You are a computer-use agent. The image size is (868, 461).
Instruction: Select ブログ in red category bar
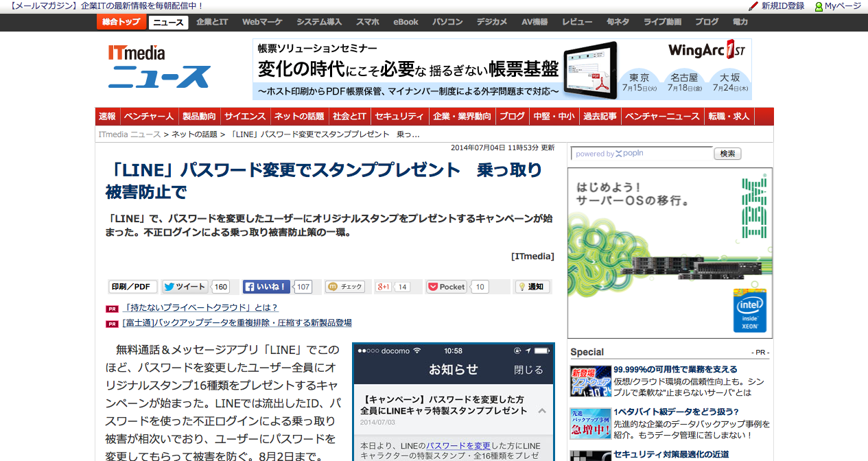(x=512, y=117)
